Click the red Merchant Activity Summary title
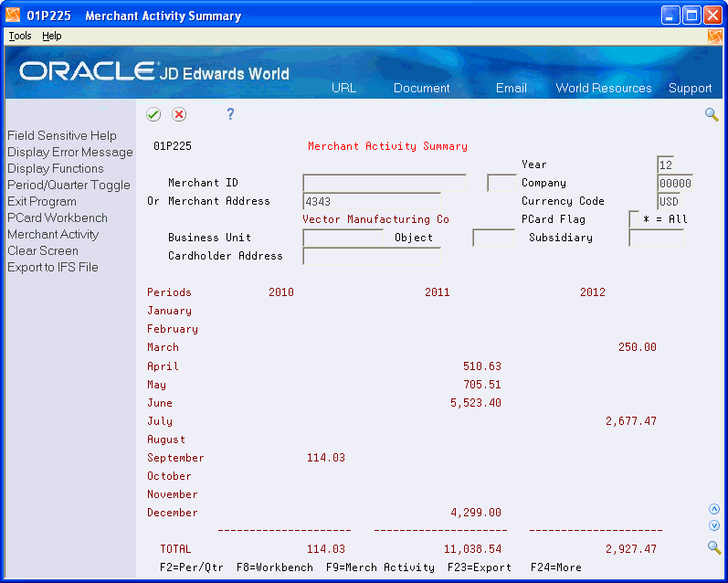The height and width of the screenshot is (583, 728). (387, 146)
